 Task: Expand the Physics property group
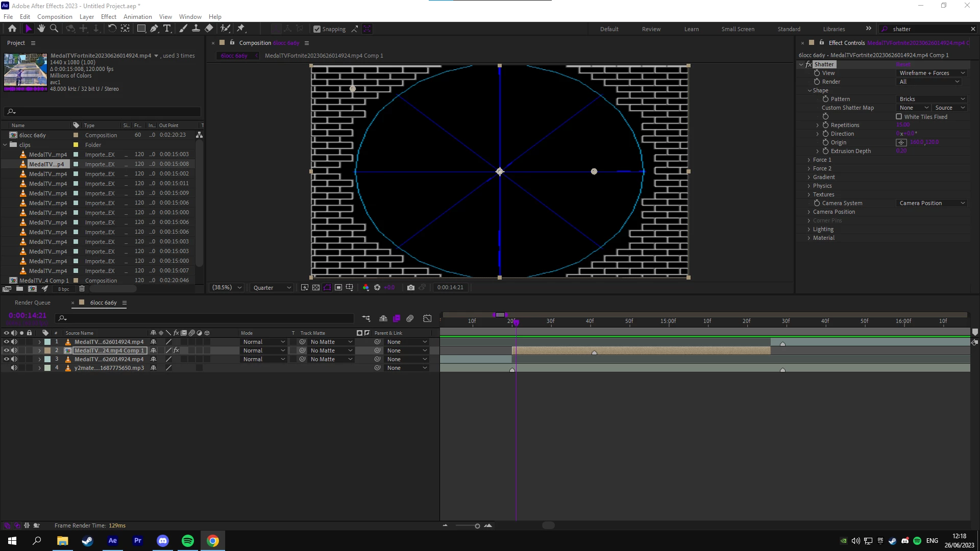pos(809,186)
